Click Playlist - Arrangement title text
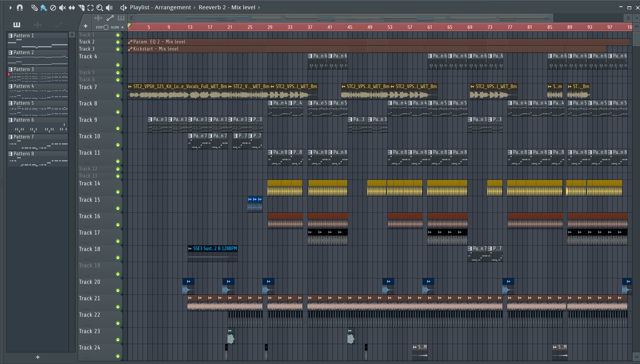This screenshot has width=640, height=364. [x=160, y=8]
